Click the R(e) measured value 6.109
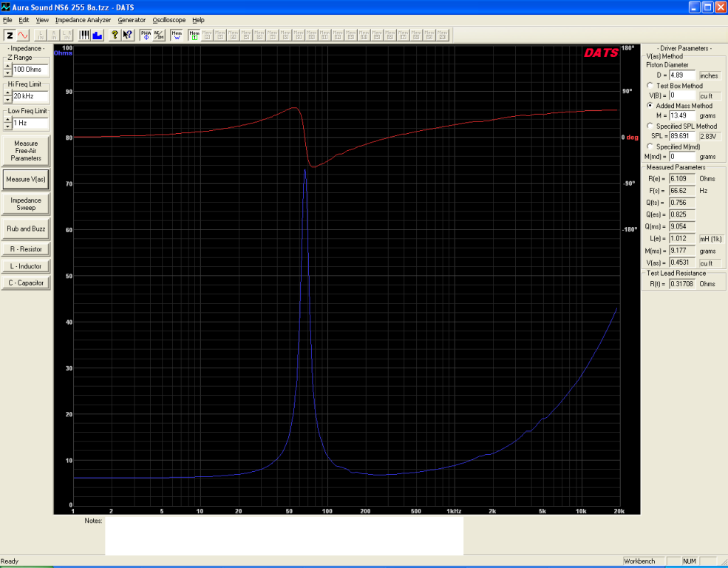The width and height of the screenshot is (728, 568). click(x=682, y=179)
